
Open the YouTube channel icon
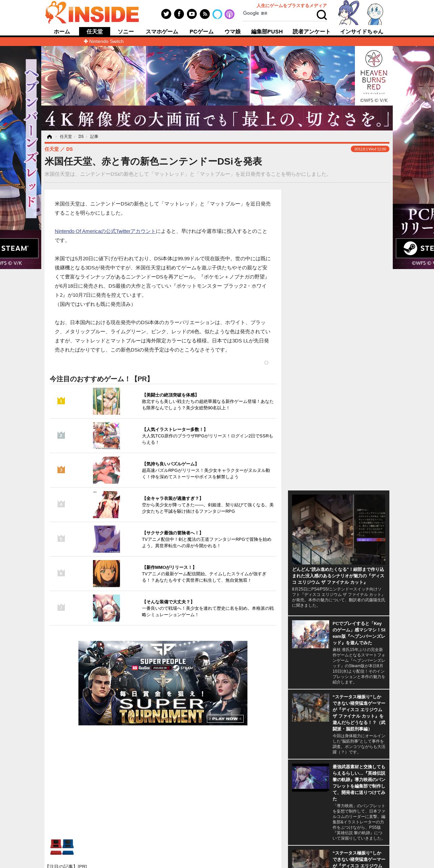[192, 14]
